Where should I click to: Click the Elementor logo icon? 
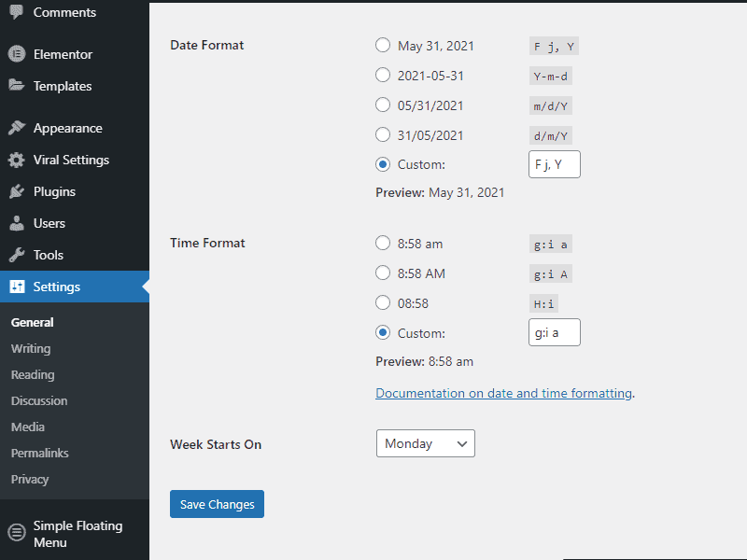point(17,54)
